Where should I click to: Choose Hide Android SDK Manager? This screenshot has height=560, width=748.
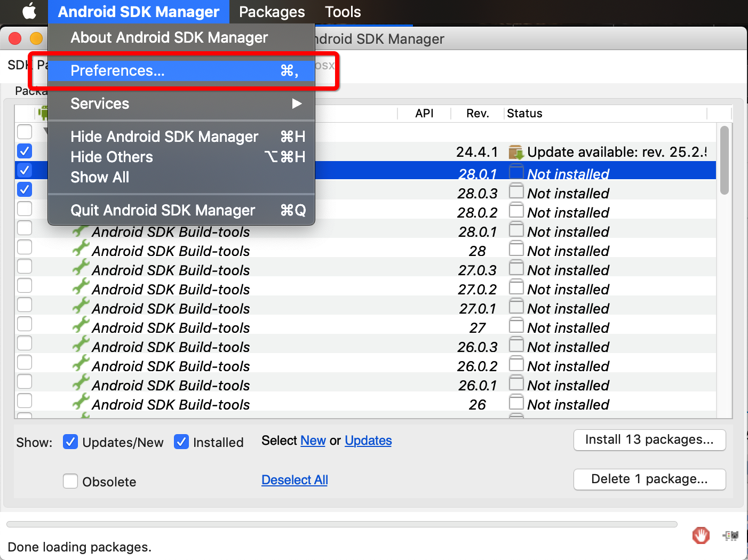pyautogui.click(x=181, y=137)
